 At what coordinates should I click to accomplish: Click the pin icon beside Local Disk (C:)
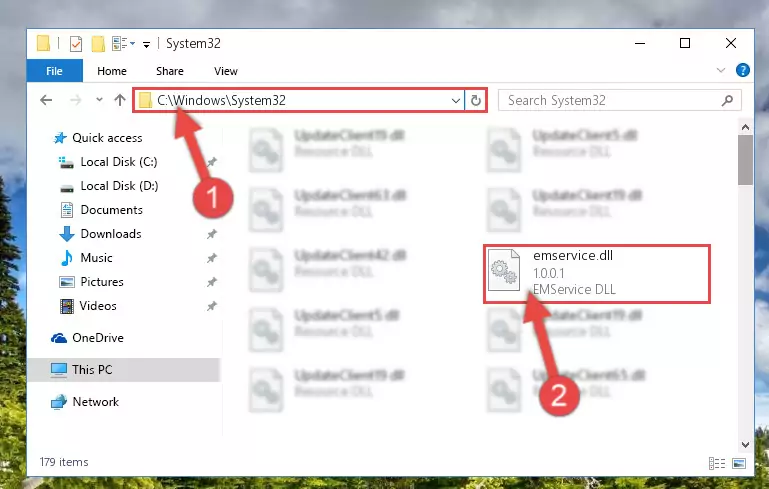[211, 162]
